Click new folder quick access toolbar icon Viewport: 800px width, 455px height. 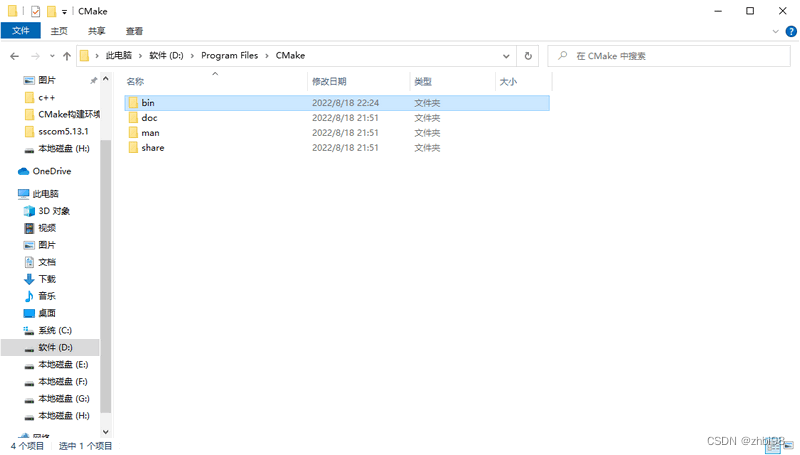(51, 11)
